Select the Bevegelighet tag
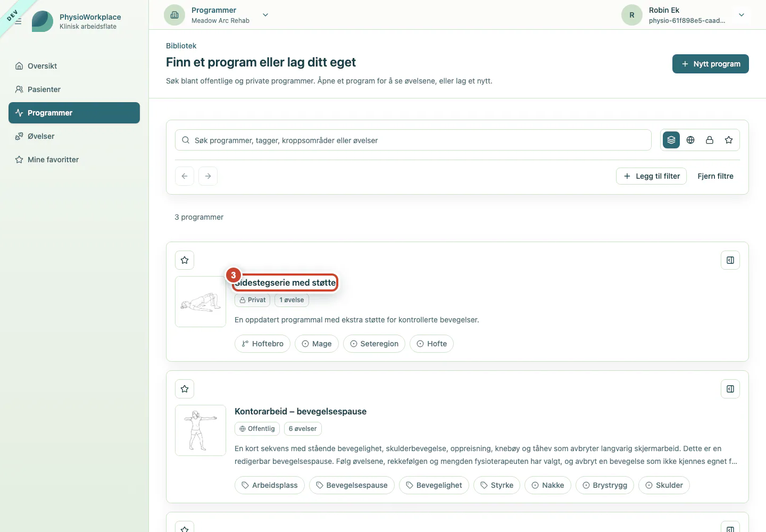The width and height of the screenshot is (766, 532). pyautogui.click(x=434, y=485)
